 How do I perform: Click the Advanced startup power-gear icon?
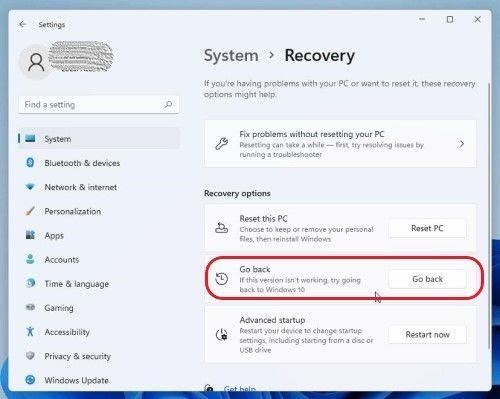(221, 334)
